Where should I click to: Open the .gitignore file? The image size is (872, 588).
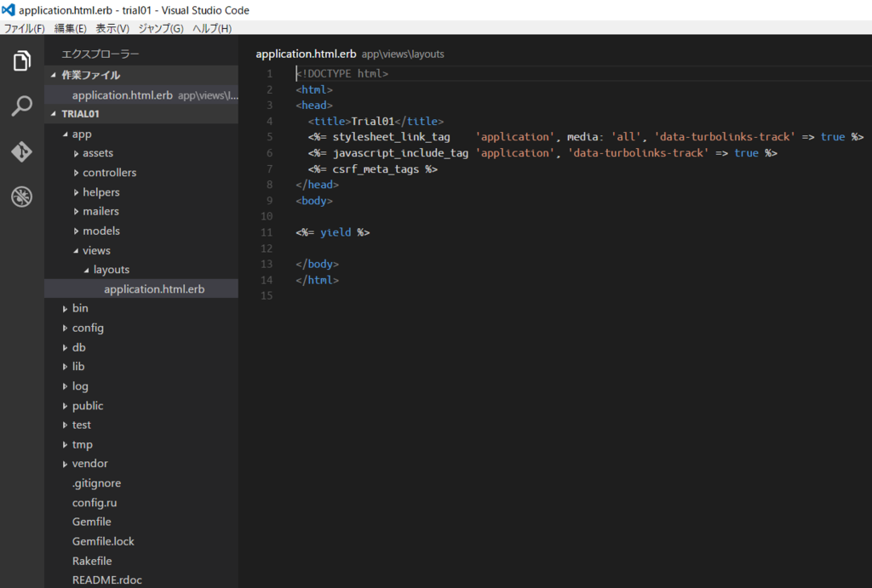coord(96,483)
